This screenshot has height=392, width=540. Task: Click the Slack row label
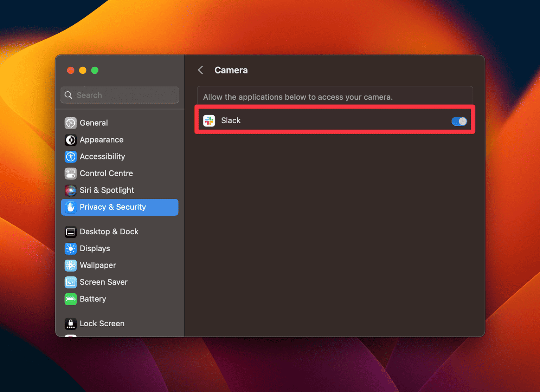tap(231, 120)
